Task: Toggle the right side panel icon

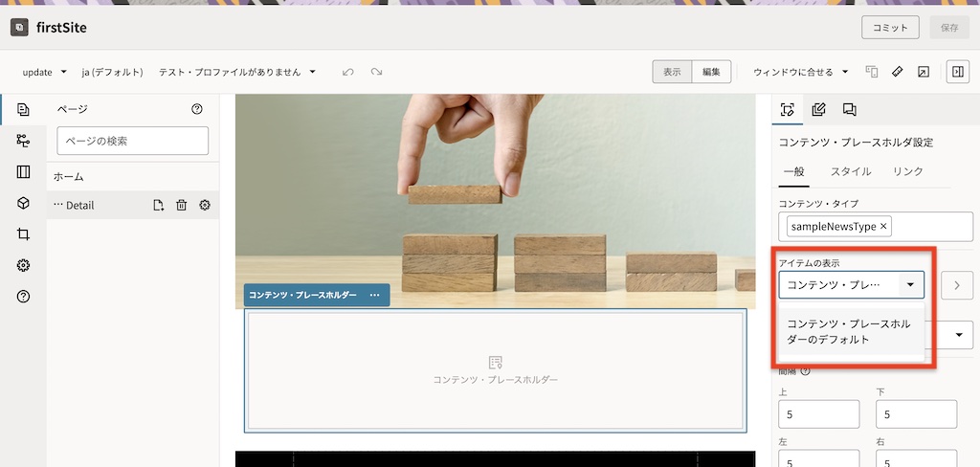Action: point(957,72)
